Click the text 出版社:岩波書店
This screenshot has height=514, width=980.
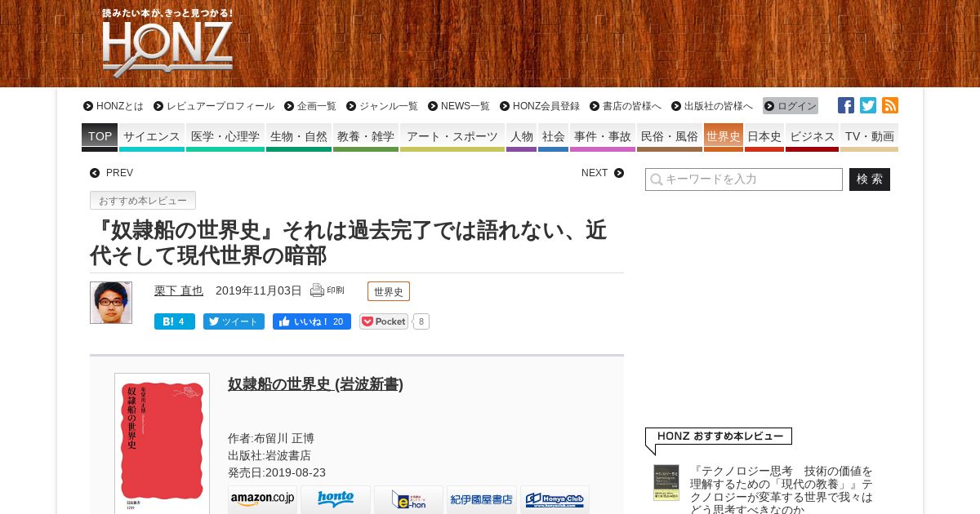click(269, 455)
